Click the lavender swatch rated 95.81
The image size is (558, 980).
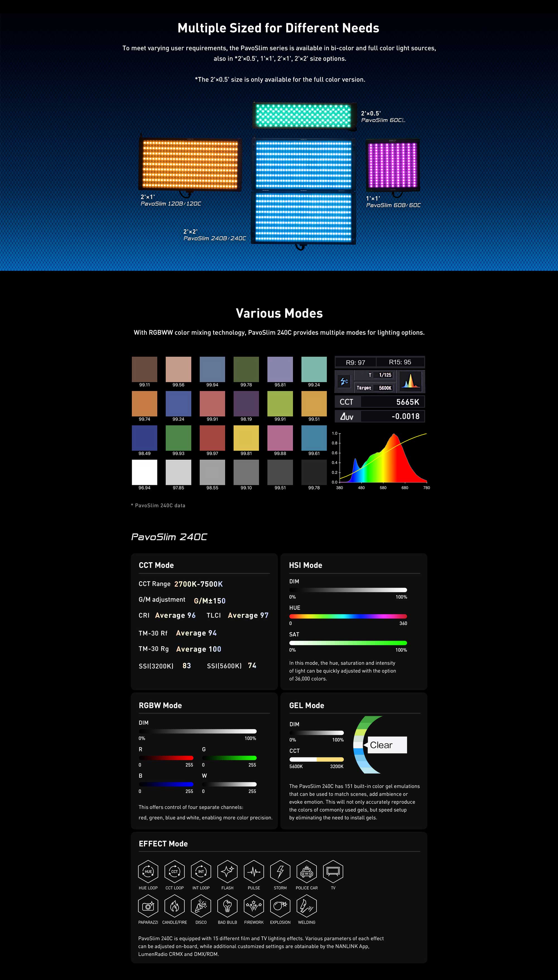coord(280,369)
